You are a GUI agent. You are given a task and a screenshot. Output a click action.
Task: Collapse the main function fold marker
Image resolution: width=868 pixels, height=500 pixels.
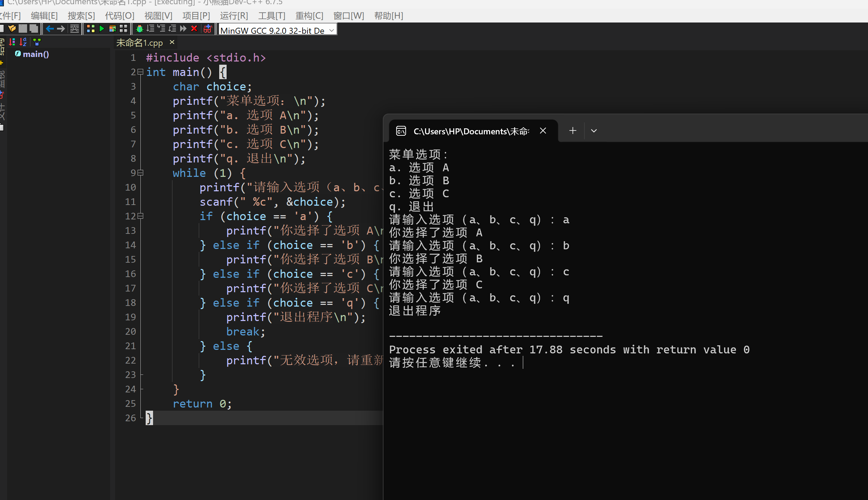140,72
